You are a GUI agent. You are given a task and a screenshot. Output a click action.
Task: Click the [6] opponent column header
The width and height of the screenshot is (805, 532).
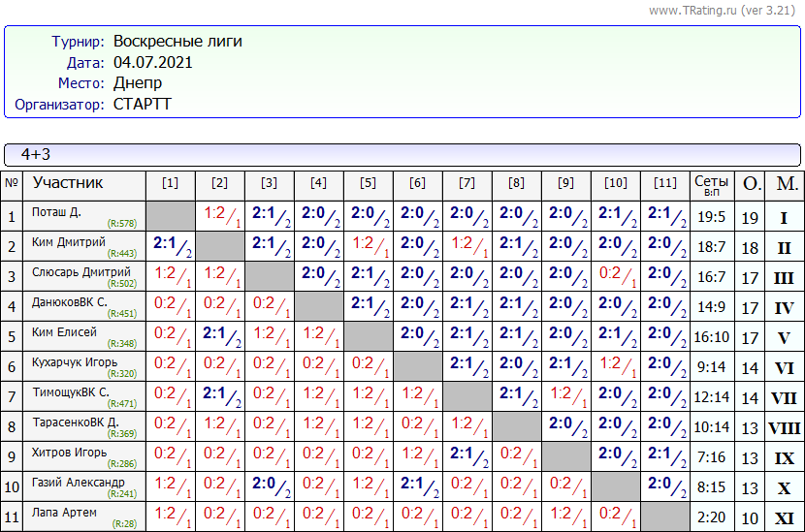point(417,183)
